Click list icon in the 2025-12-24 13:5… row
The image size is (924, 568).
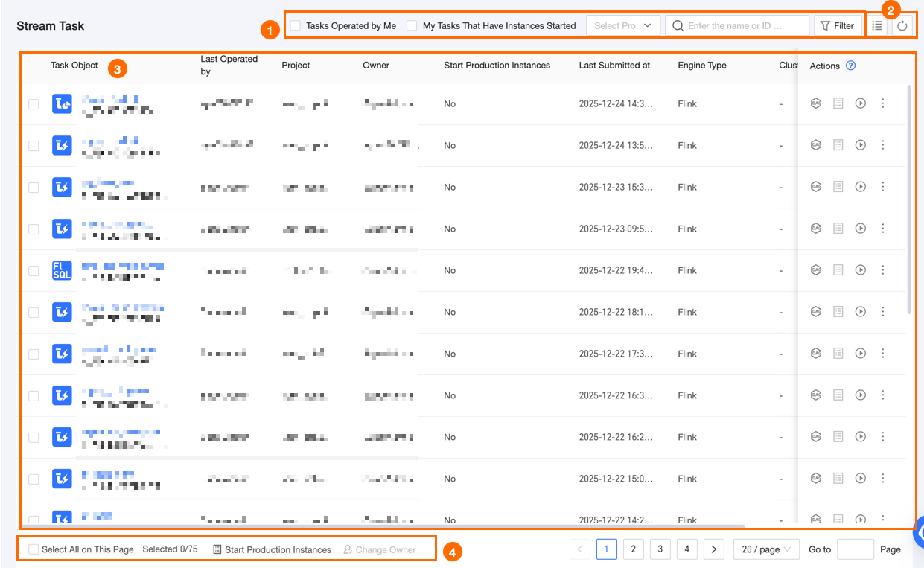(x=838, y=145)
